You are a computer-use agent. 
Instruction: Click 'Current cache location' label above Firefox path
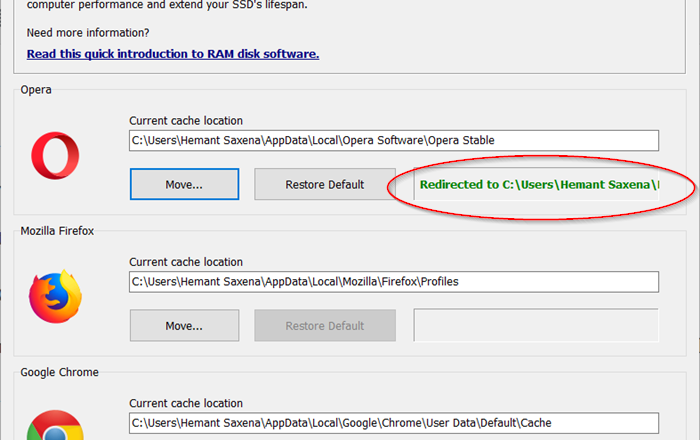click(186, 262)
